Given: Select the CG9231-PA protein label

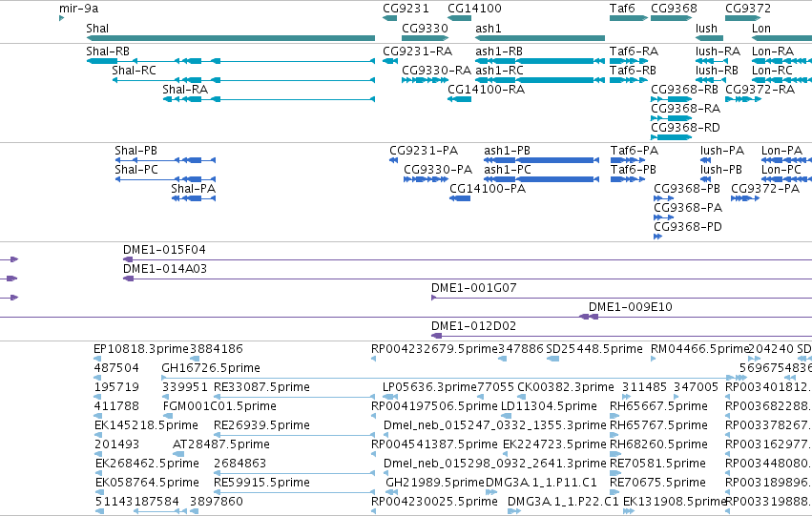Looking at the screenshot, I should [424, 151].
